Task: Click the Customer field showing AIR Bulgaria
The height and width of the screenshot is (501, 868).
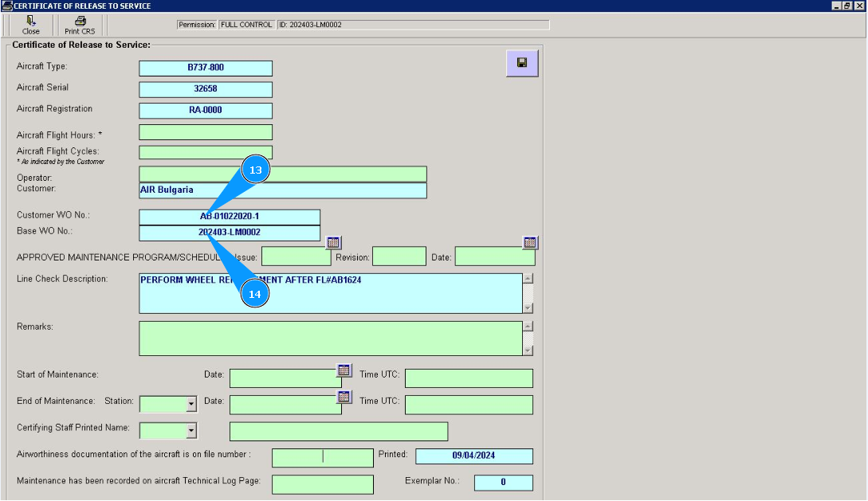Action: [283, 190]
